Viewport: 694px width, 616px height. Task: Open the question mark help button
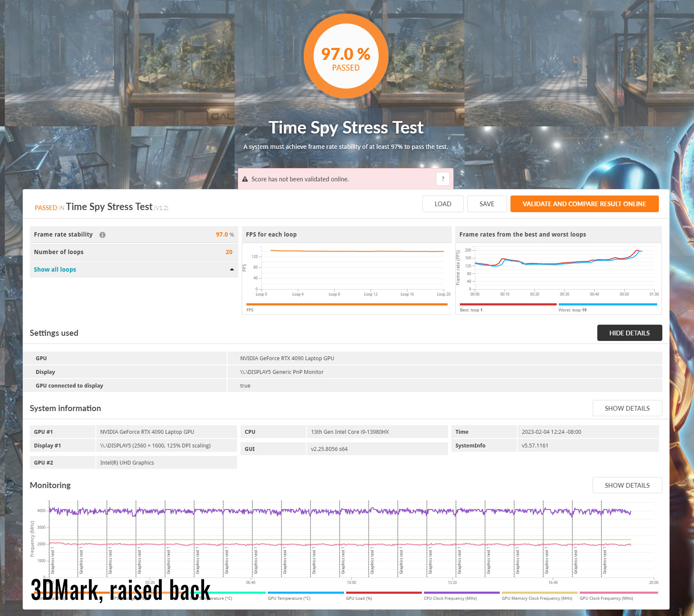click(443, 179)
